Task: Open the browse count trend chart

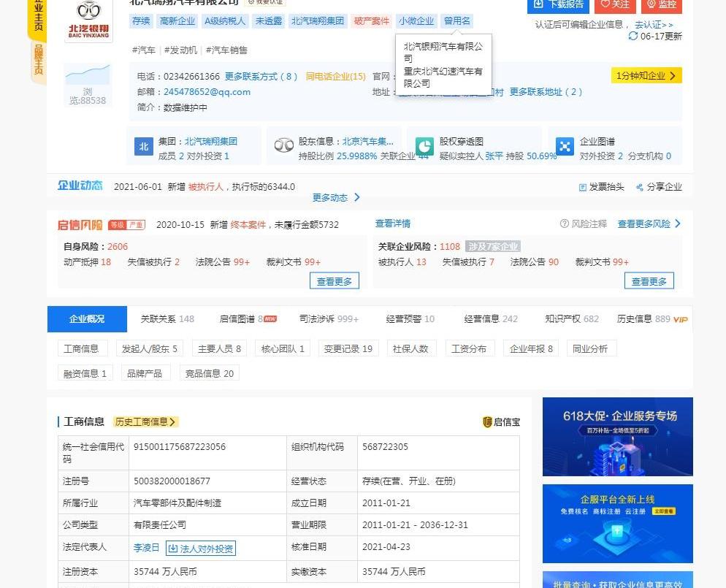Action: [x=88, y=75]
